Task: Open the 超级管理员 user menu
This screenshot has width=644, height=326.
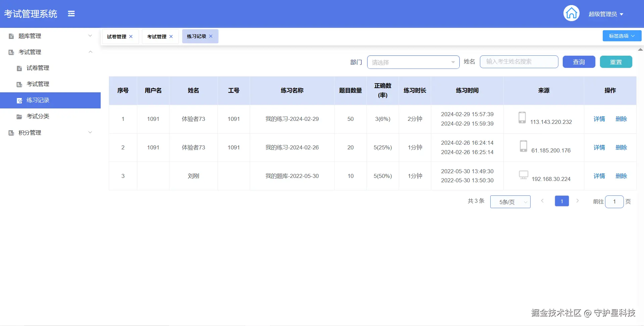Action: [606, 14]
